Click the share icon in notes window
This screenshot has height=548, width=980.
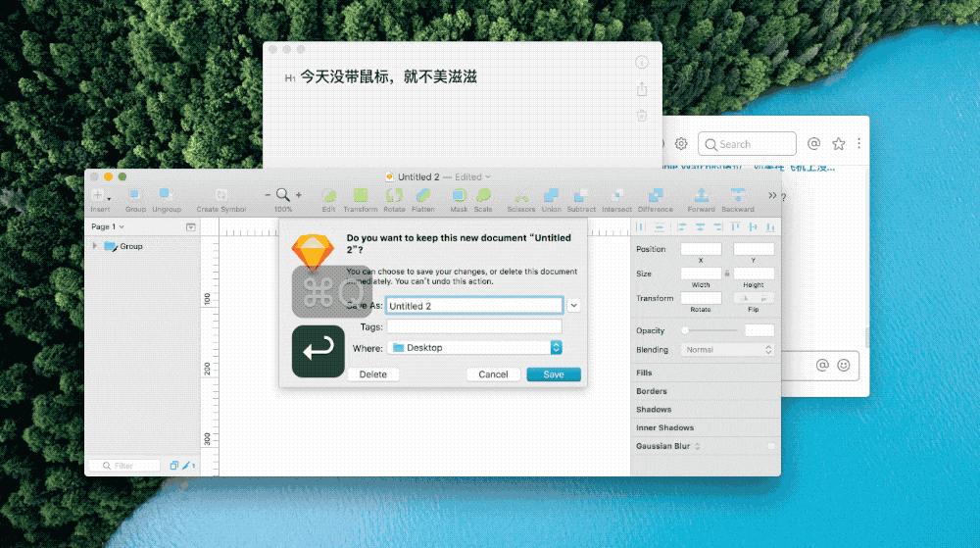point(642,89)
